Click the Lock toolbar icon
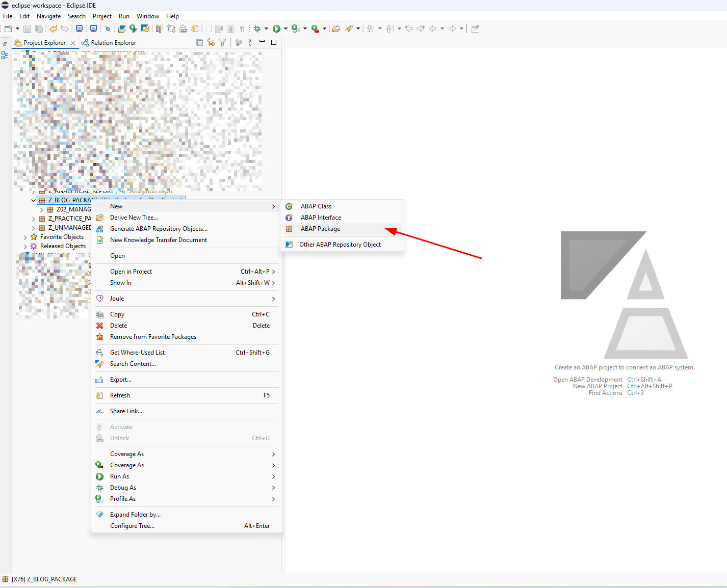 tap(183, 29)
